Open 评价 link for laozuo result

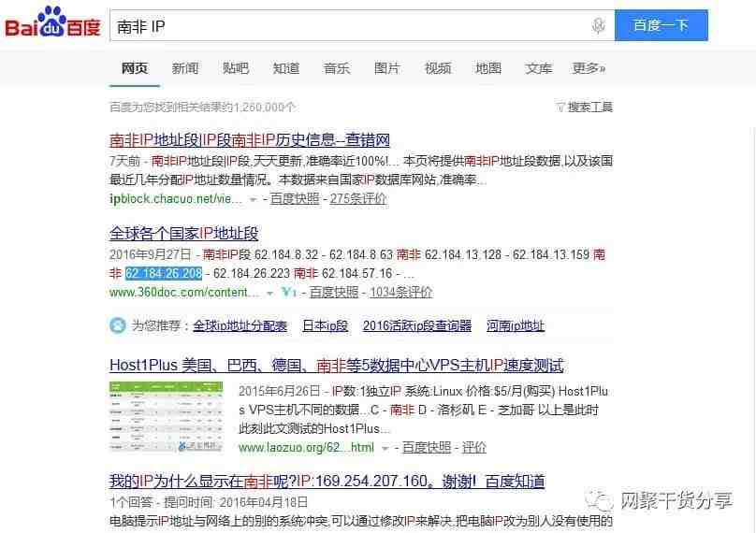474,448
